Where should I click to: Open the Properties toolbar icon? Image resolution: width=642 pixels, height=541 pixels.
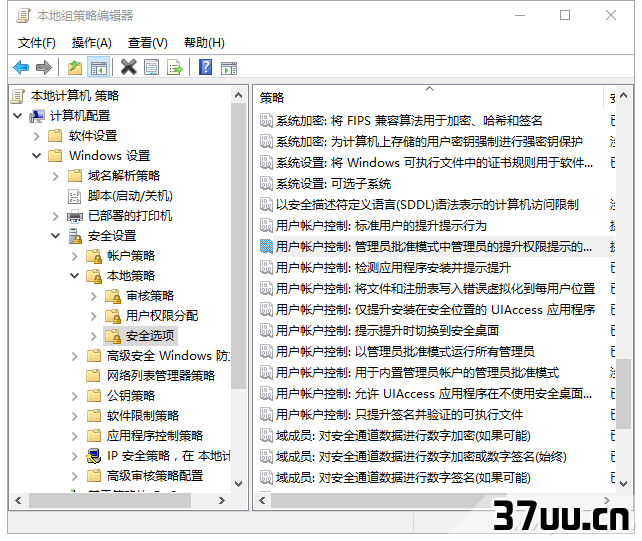coord(151,67)
